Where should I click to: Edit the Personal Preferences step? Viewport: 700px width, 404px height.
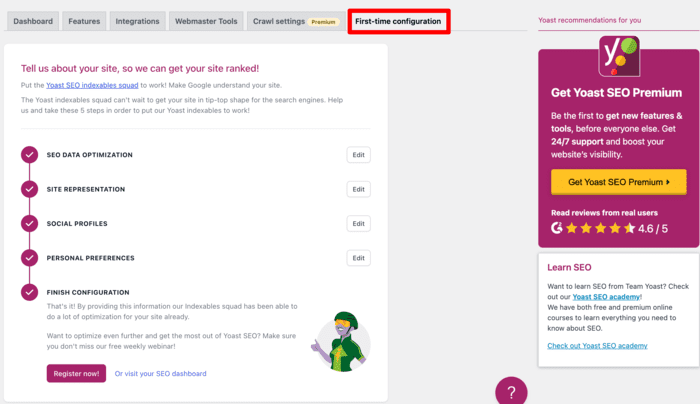(358, 258)
